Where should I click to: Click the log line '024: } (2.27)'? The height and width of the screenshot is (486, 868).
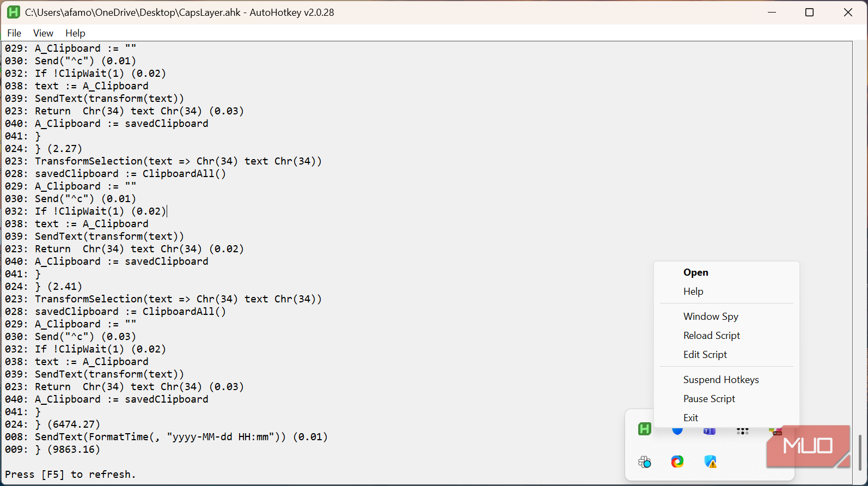44,149
